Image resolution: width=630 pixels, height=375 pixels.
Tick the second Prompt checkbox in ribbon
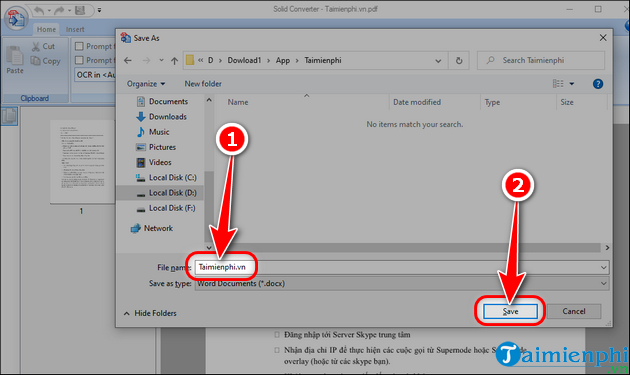tap(80, 60)
